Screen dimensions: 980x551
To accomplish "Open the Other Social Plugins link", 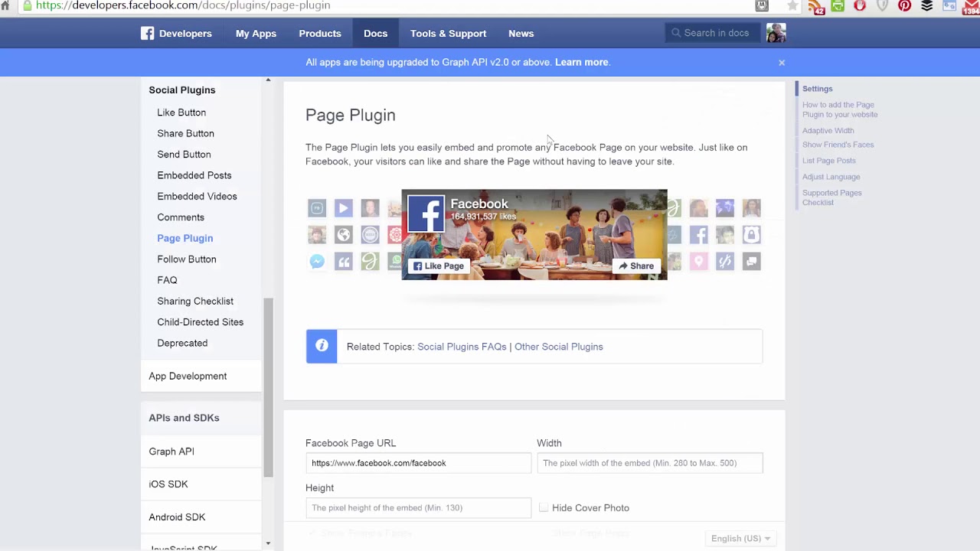I will [x=559, y=347].
